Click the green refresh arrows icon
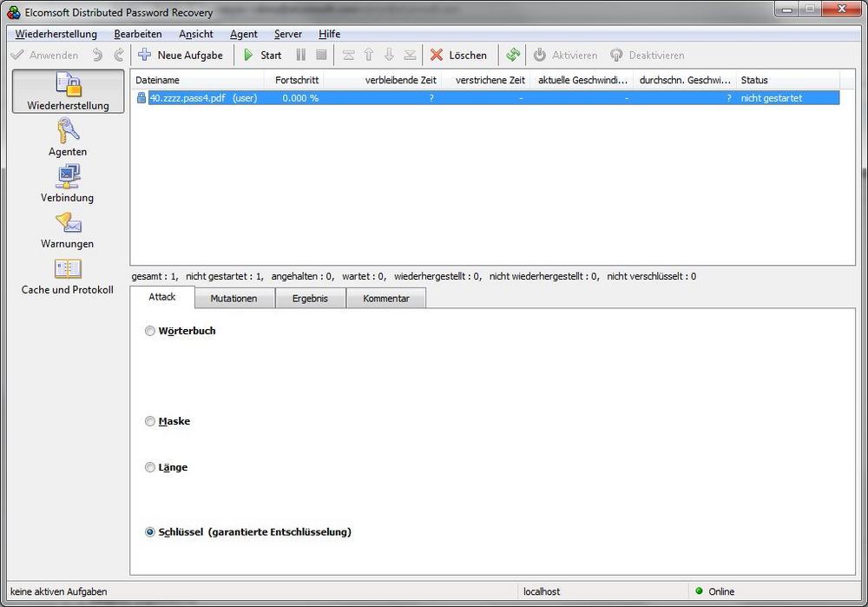The image size is (868, 607). 513,55
